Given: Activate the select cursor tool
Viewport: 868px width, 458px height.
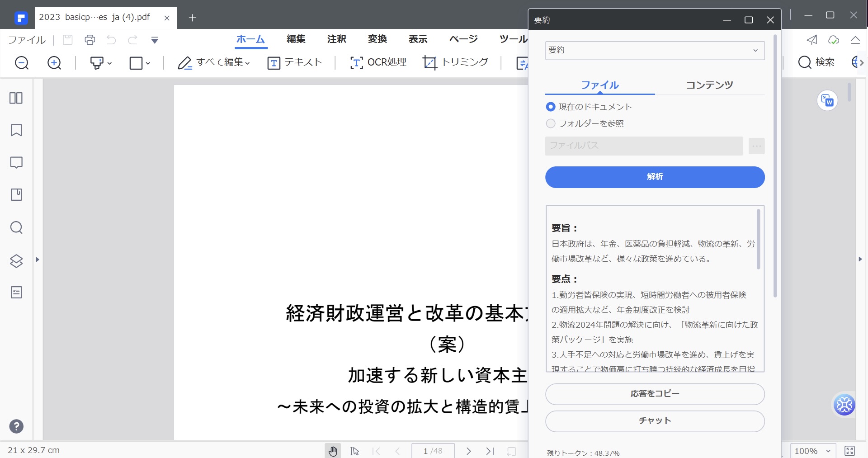Looking at the screenshot, I should coord(354,451).
